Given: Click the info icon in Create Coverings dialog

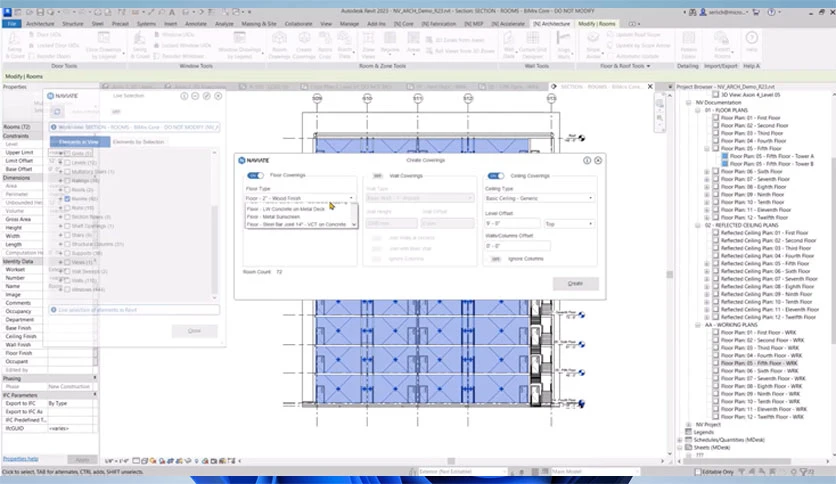Looking at the screenshot, I should (x=587, y=160).
